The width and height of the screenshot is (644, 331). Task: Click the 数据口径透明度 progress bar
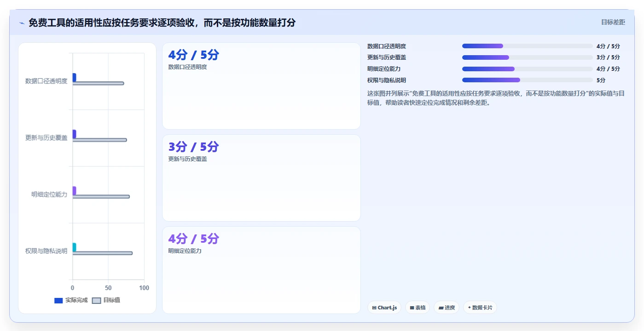pos(528,46)
